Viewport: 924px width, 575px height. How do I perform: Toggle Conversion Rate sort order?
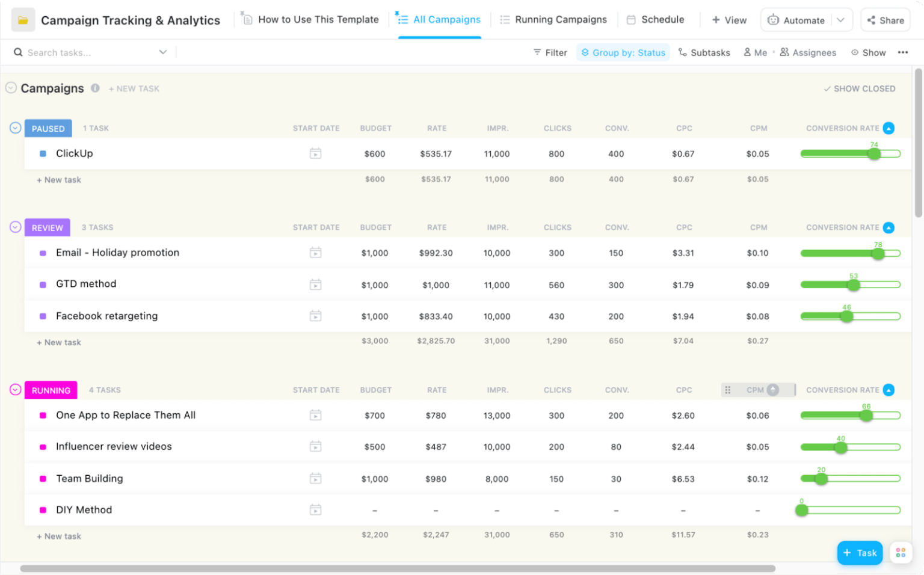(x=889, y=128)
